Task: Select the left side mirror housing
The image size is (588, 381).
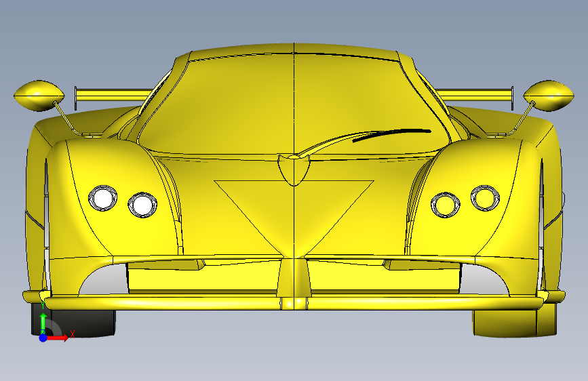Action: click(x=39, y=96)
